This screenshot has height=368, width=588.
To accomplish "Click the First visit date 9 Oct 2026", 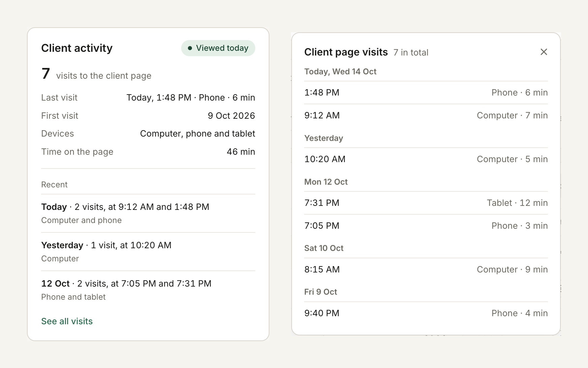I will (x=231, y=116).
